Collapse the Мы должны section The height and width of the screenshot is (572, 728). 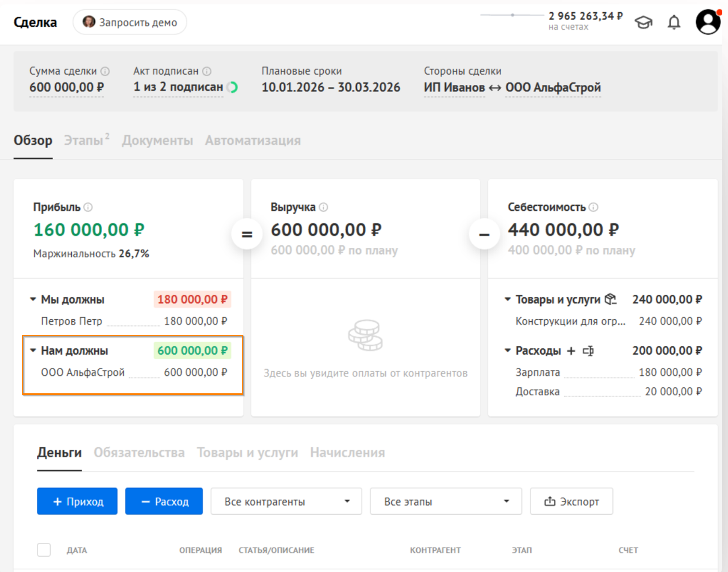coord(33,299)
